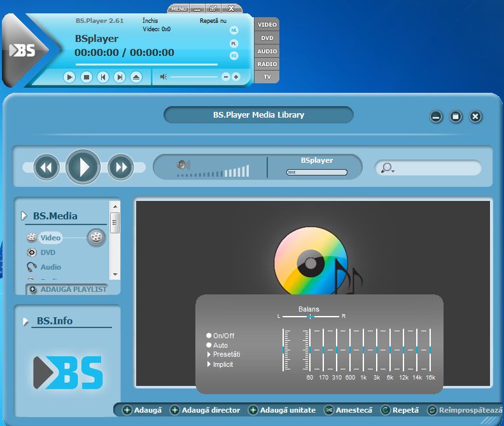Screen dimensions: 504x426
Task: Click the Adaugă director button
Action: pyautogui.click(x=205, y=410)
